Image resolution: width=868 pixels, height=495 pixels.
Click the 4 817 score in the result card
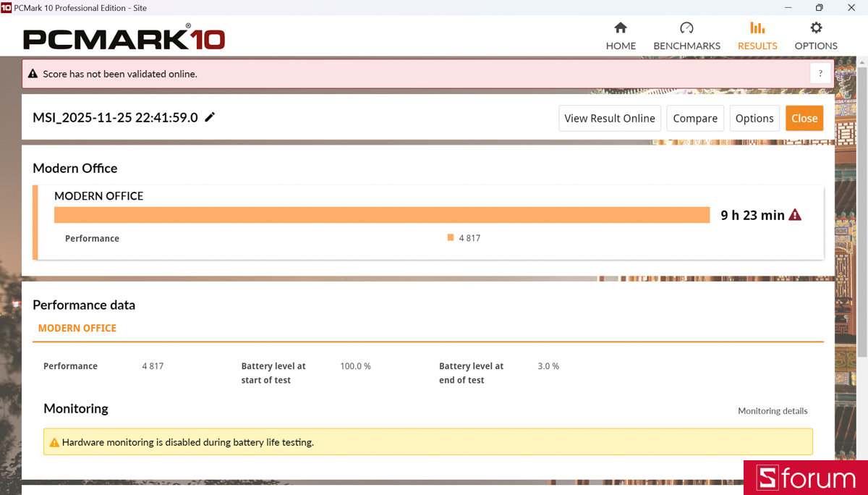469,238
